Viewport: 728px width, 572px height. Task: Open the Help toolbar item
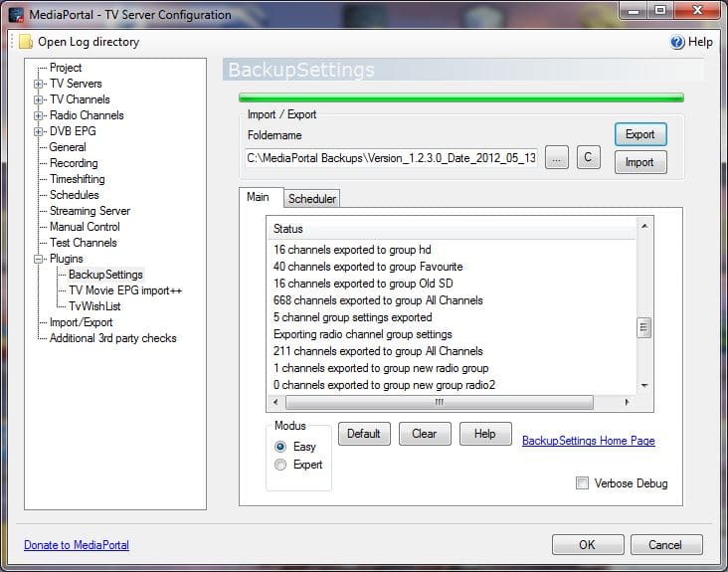tap(691, 42)
